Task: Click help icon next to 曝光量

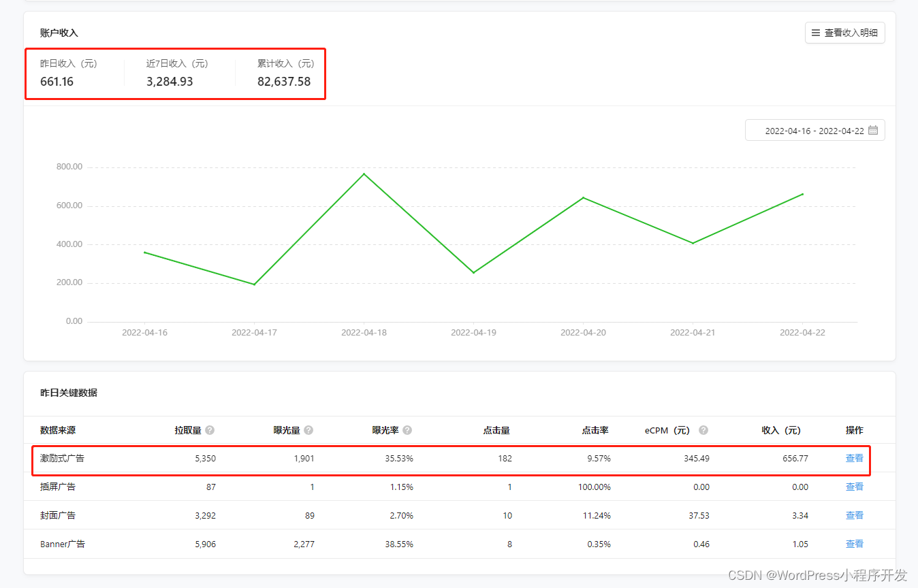Action: coord(308,430)
